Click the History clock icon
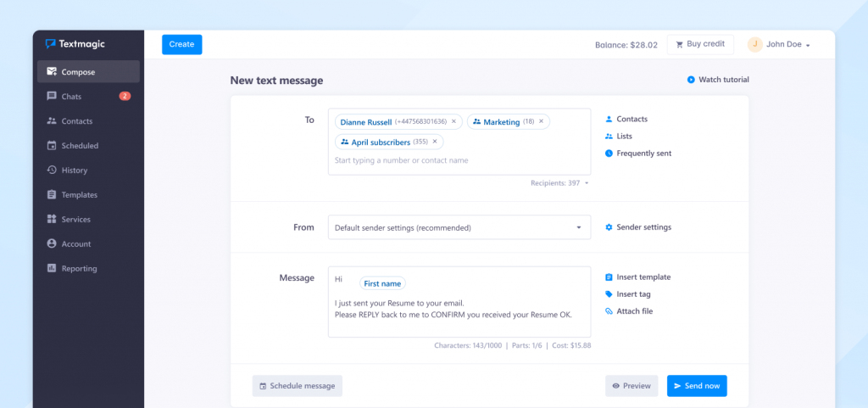Screen dimensions: 868x408 pos(52,170)
